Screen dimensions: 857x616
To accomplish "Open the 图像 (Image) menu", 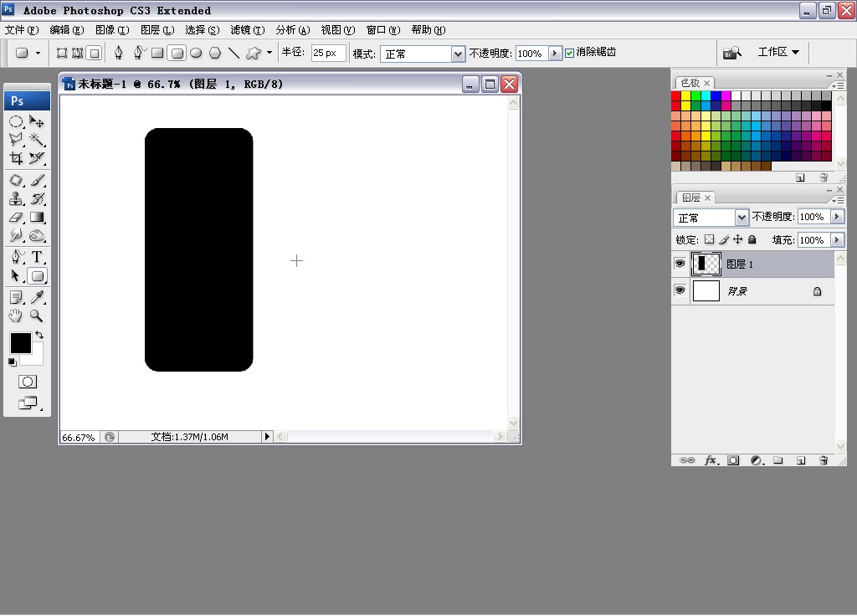I will [112, 30].
